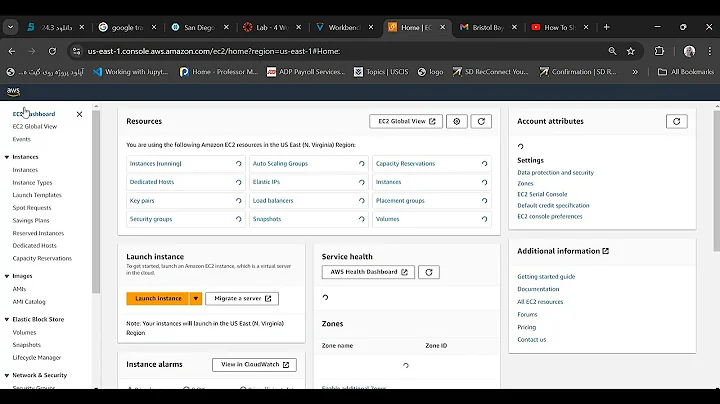Image resolution: width=720 pixels, height=404 pixels.
Task: Refresh the Resources panel
Action: tap(481, 121)
